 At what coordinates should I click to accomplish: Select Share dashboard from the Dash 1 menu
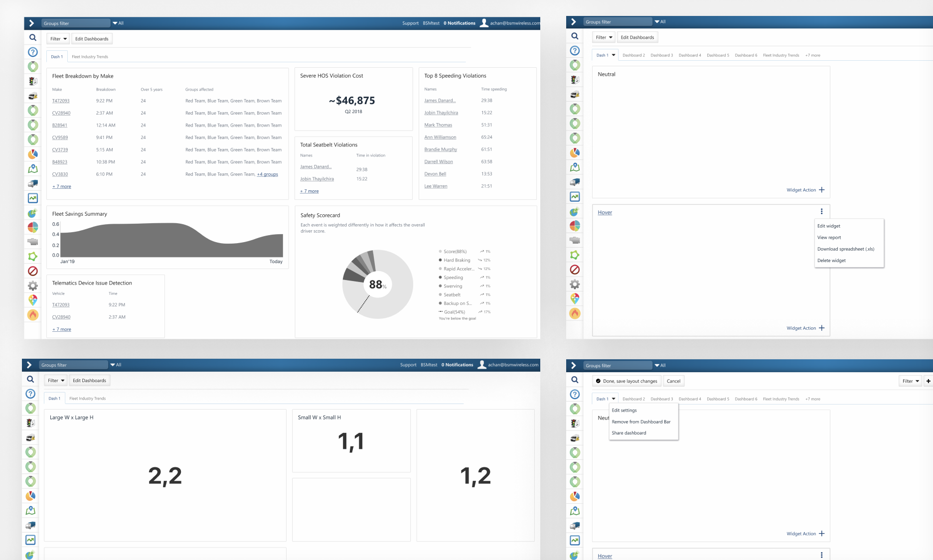(x=629, y=433)
